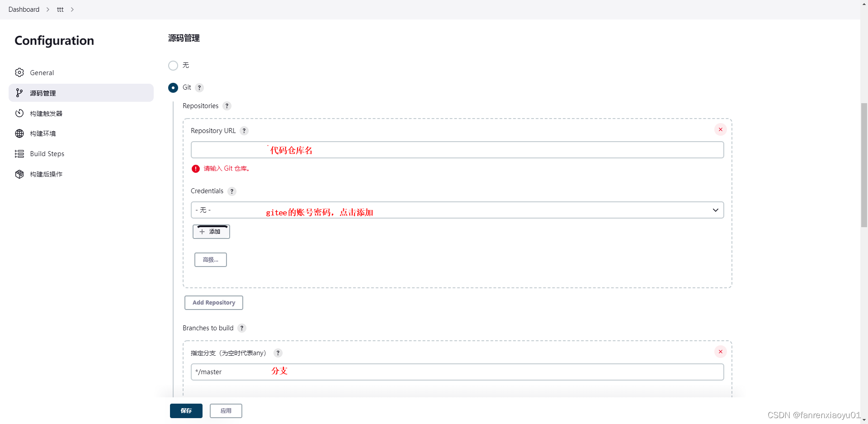Viewport: 868px width, 424px height.
Task: Remove the branch specifier with red X
Action: click(x=721, y=352)
